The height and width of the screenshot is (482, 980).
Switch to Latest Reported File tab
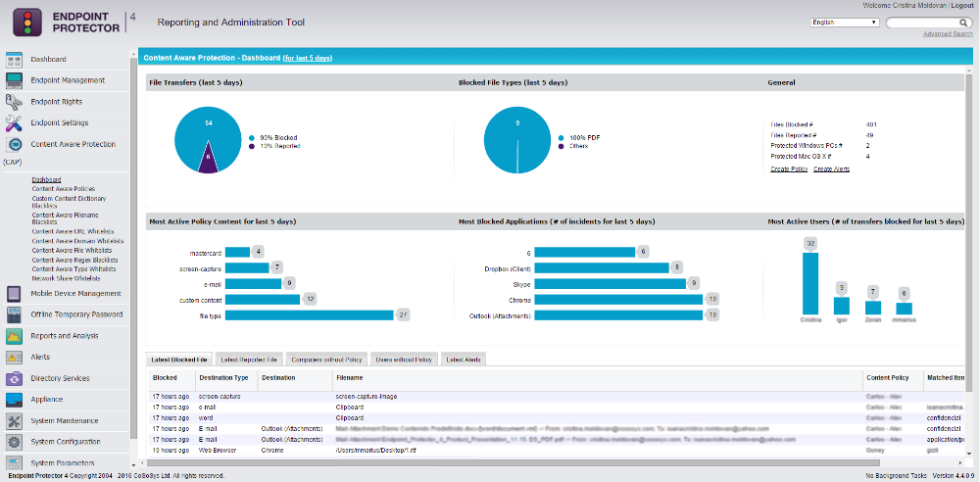[x=249, y=360]
